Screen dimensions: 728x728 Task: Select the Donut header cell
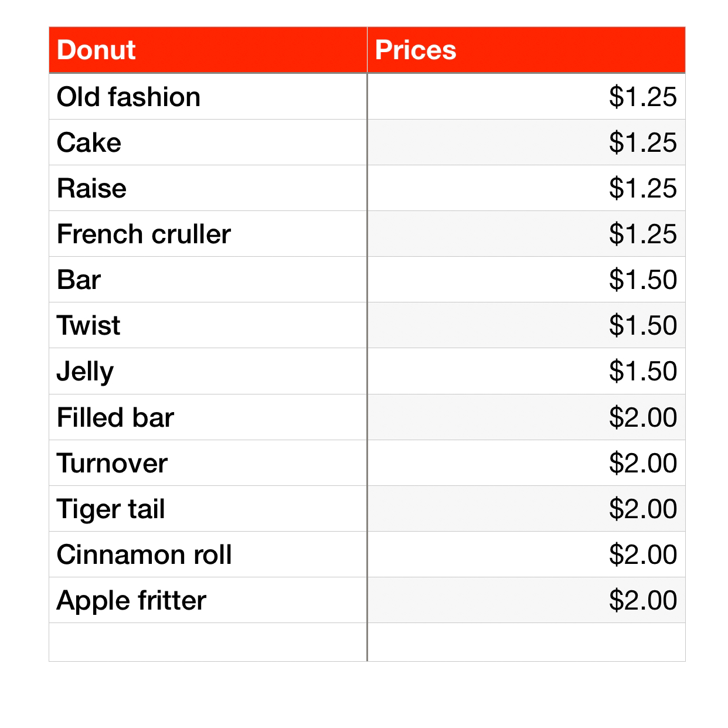208,50
